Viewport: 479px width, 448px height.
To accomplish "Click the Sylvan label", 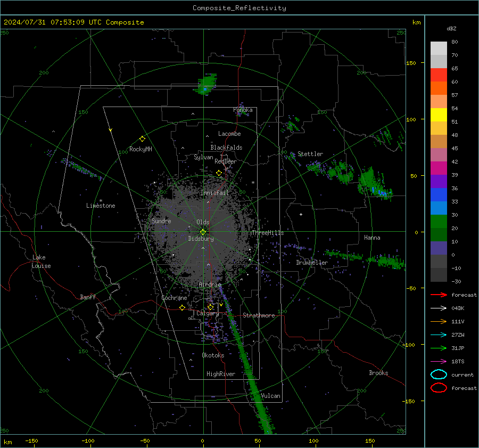I will 203,157.
